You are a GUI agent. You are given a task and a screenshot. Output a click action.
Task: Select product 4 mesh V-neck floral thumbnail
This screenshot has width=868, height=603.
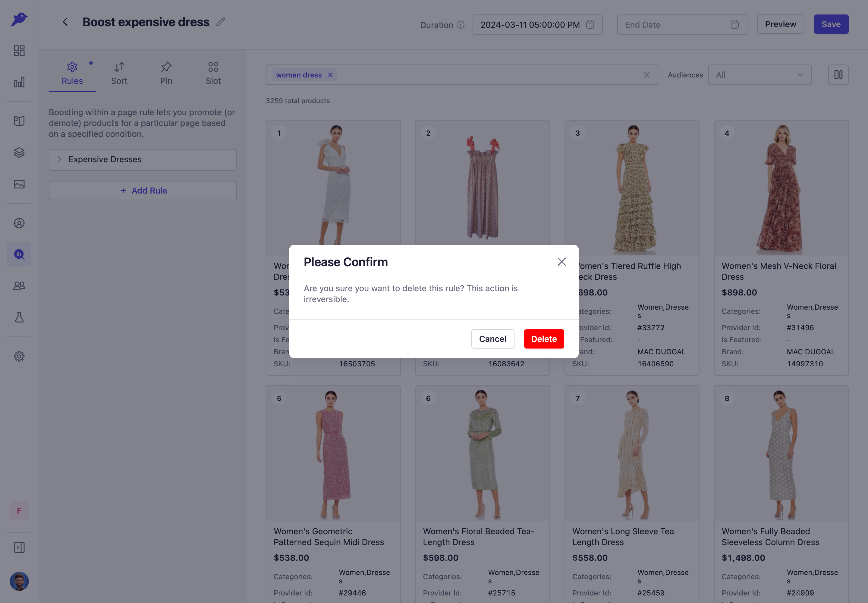[781, 188]
